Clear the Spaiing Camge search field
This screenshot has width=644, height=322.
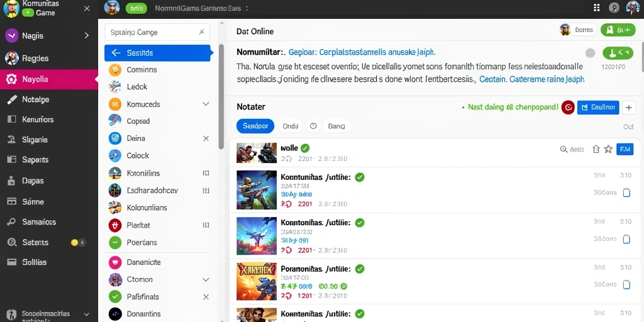click(202, 32)
